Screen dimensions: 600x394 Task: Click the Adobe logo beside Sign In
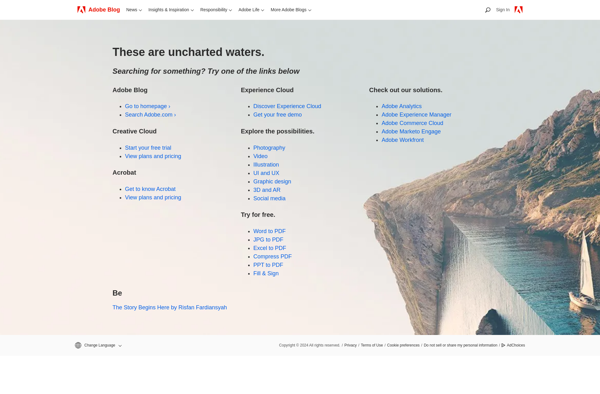click(x=518, y=10)
